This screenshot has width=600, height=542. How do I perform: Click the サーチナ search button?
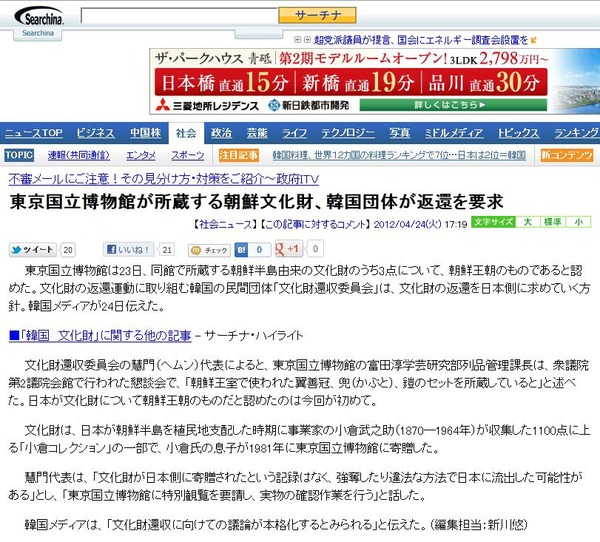click(x=317, y=15)
